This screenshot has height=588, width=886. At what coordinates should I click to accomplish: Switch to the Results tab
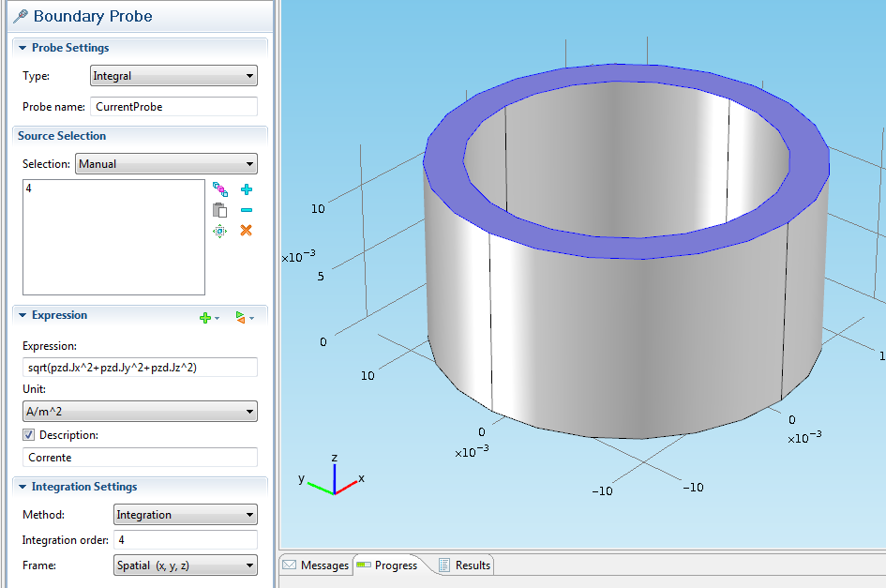(x=464, y=565)
